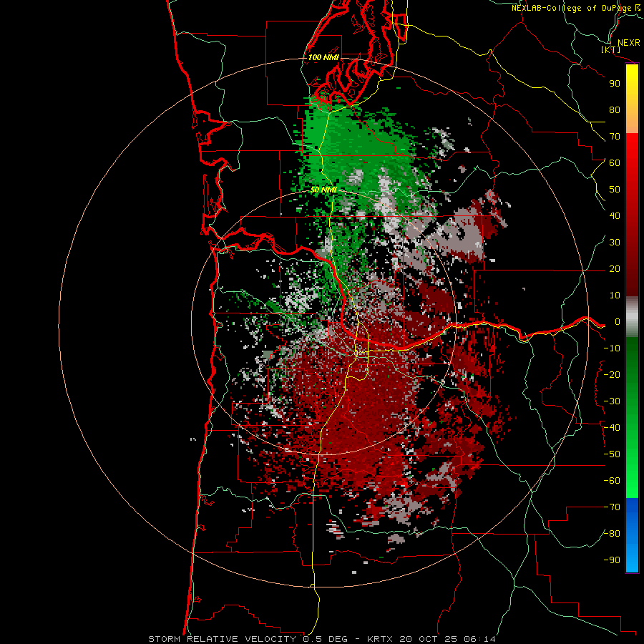Click the -10 scale label

click(x=612, y=348)
